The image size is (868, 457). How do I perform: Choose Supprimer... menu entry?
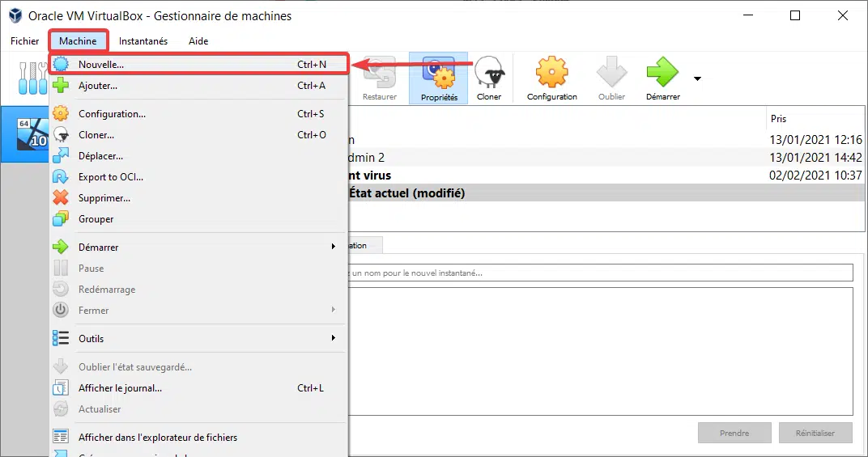198,197
